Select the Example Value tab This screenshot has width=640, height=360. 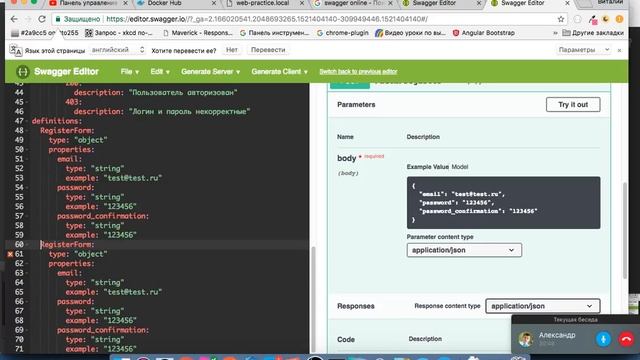pyautogui.click(x=427, y=167)
